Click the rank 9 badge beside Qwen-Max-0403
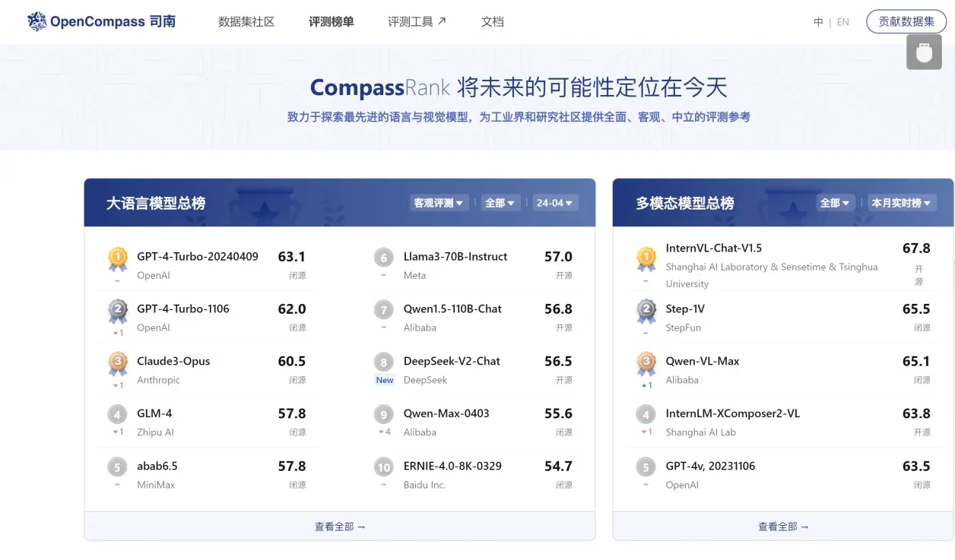This screenshot has height=560, width=955. tap(384, 415)
